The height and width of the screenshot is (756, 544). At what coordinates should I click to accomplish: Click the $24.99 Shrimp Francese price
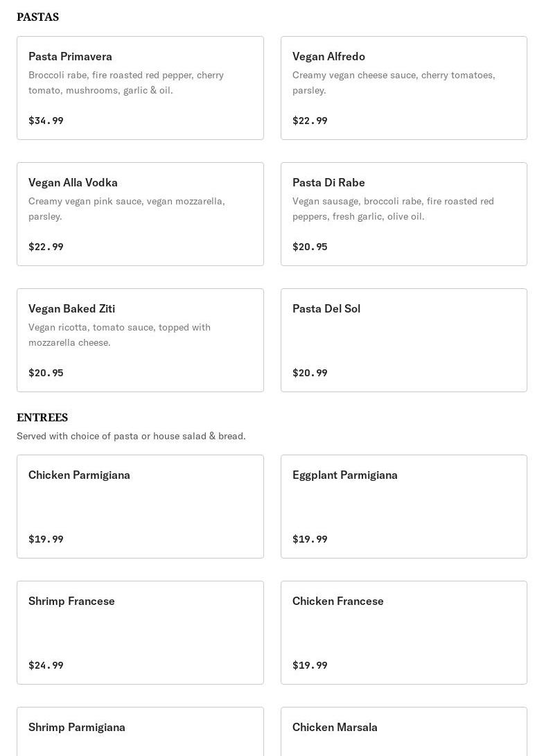[46, 665]
